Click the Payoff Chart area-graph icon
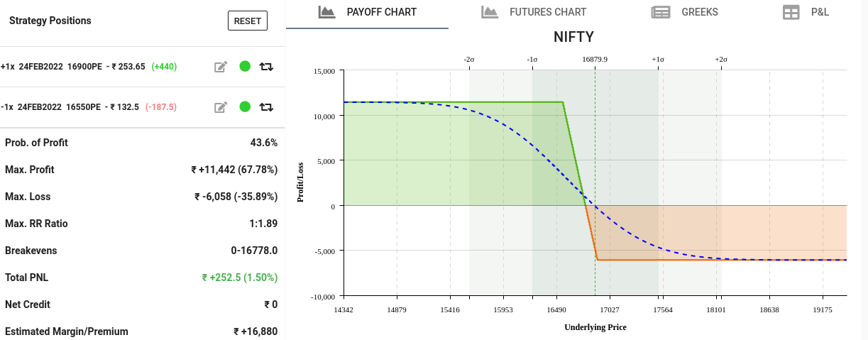 [326, 12]
